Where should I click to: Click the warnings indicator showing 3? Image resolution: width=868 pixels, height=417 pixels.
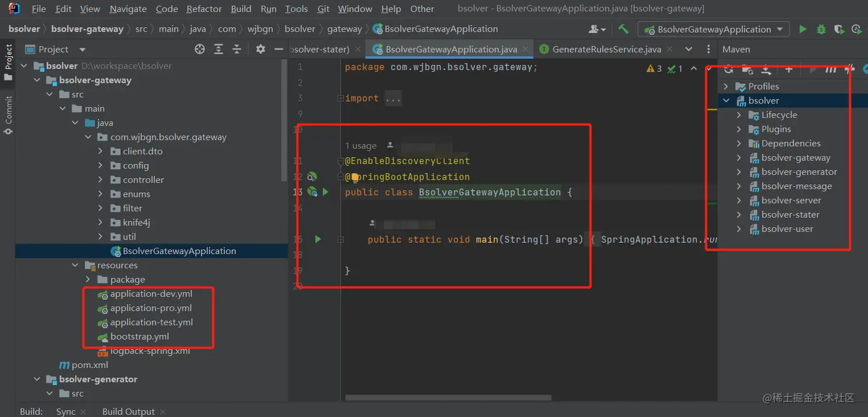(x=654, y=69)
